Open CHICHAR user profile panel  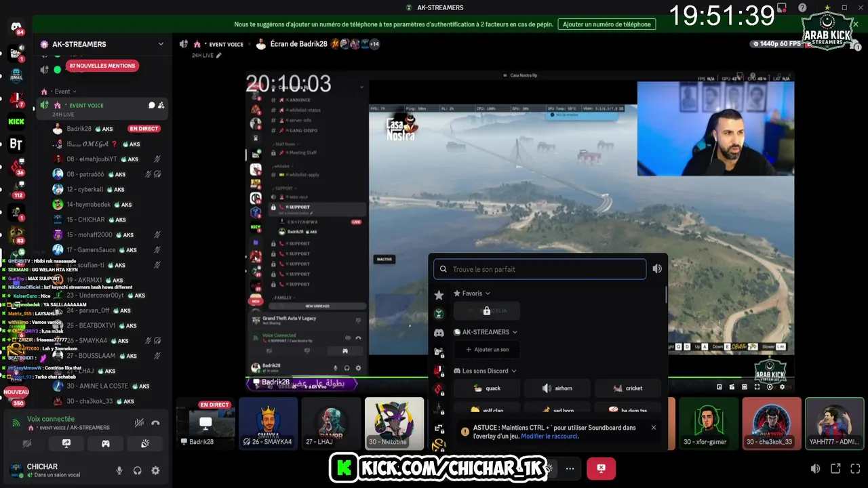click(x=58, y=470)
